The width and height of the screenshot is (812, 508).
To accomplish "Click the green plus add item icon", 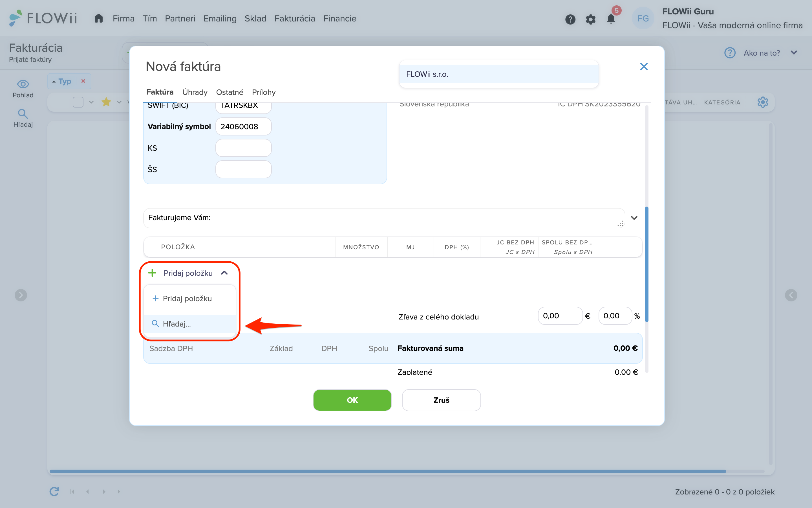I will 152,273.
